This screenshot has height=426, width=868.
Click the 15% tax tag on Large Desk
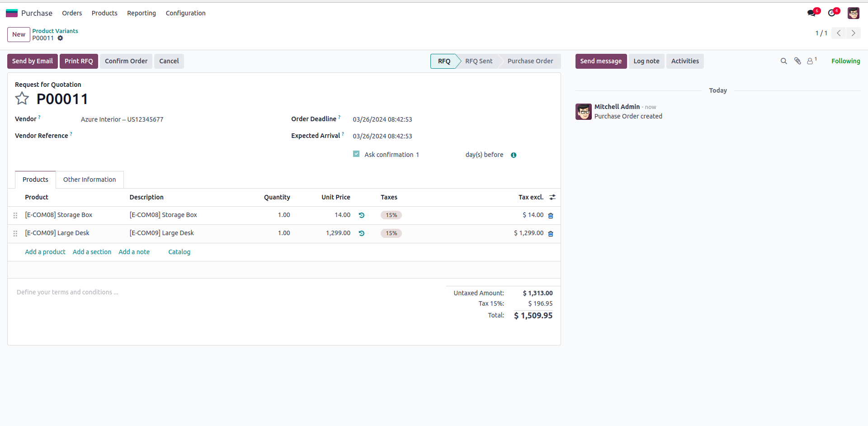coord(391,233)
